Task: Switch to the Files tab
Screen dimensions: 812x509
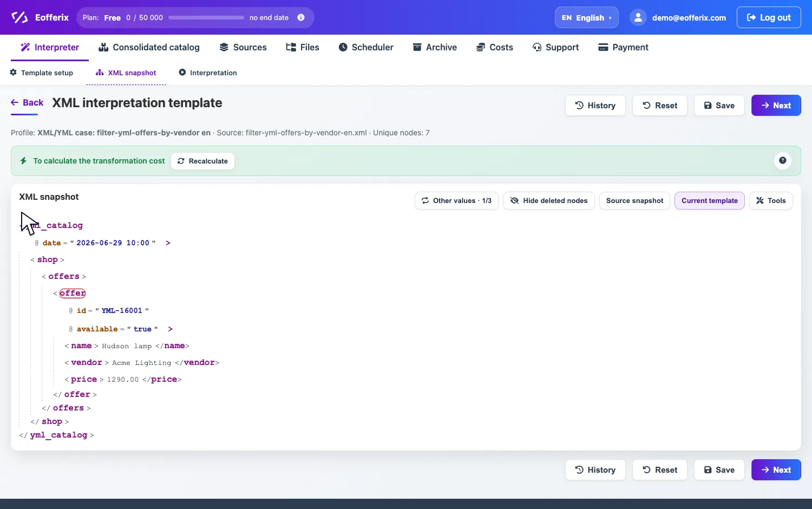Action: (x=303, y=47)
